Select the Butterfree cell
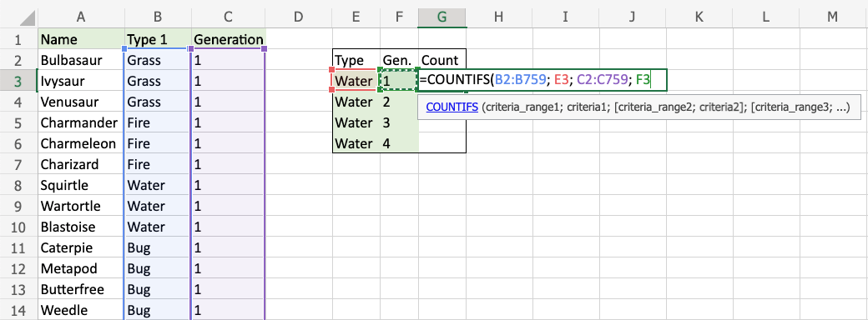This screenshot has height=320, width=868. [x=81, y=290]
